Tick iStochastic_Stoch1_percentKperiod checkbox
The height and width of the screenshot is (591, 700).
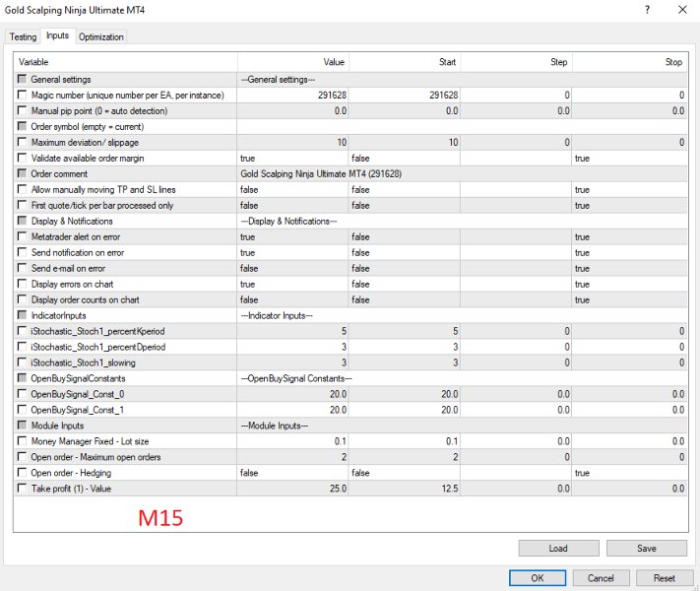pyautogui.click(x=22, y=331)
